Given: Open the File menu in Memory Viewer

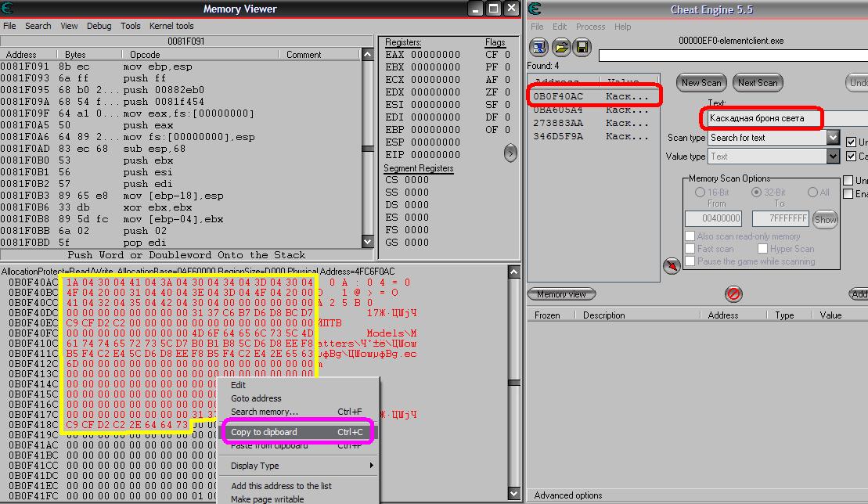Looking at the screenshot, I should [x=9, y=26].
